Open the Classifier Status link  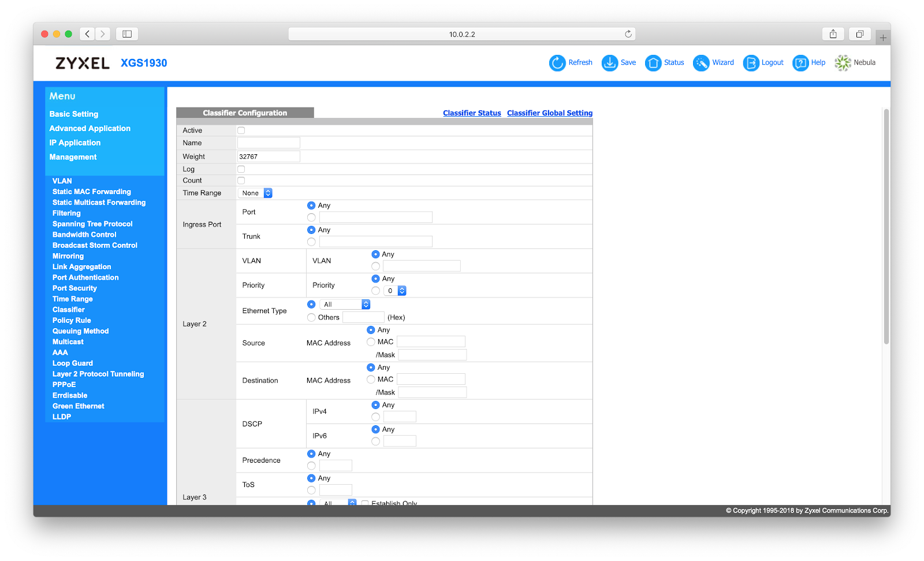(x=472, y=113)
